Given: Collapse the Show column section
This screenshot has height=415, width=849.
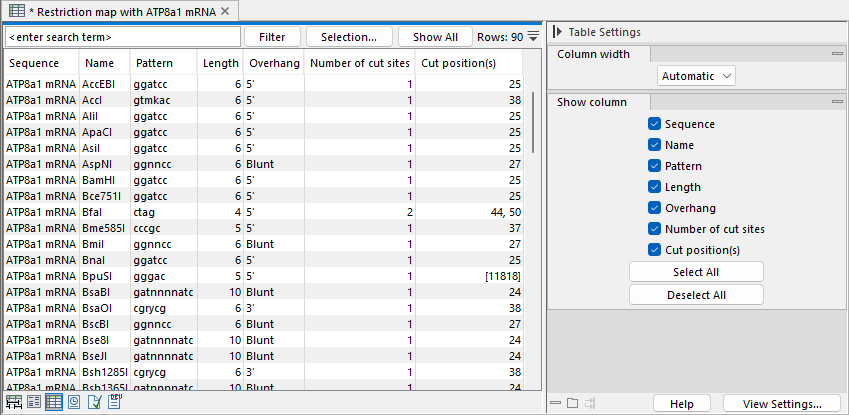Looking at the screenshot, I should [836, 102].
